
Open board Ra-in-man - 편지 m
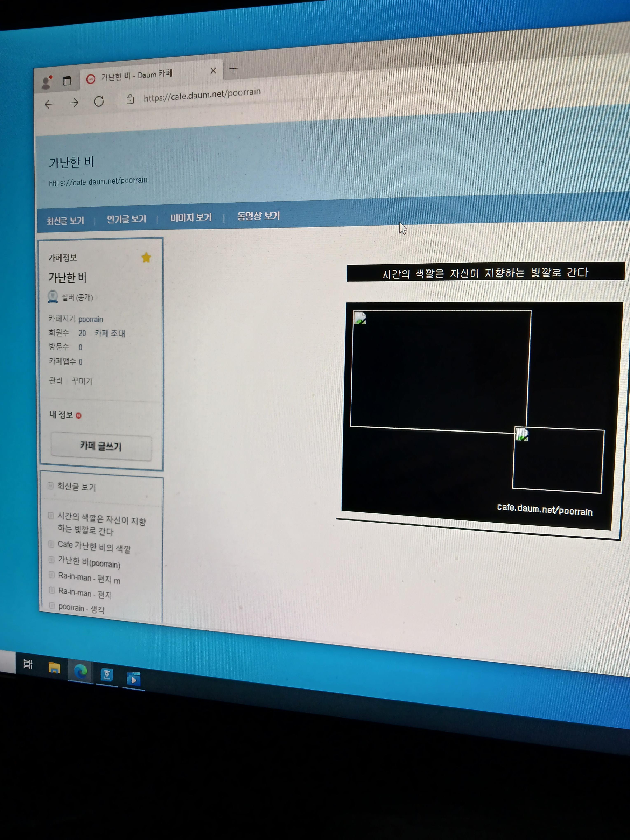tap(89, 578)
